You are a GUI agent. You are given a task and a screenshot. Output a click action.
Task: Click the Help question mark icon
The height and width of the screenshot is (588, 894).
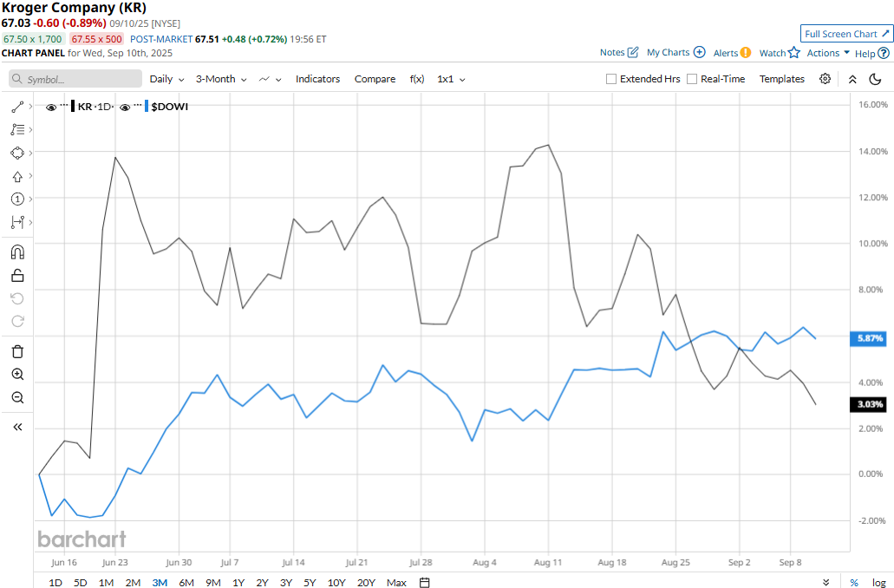[x=884, y=53]
